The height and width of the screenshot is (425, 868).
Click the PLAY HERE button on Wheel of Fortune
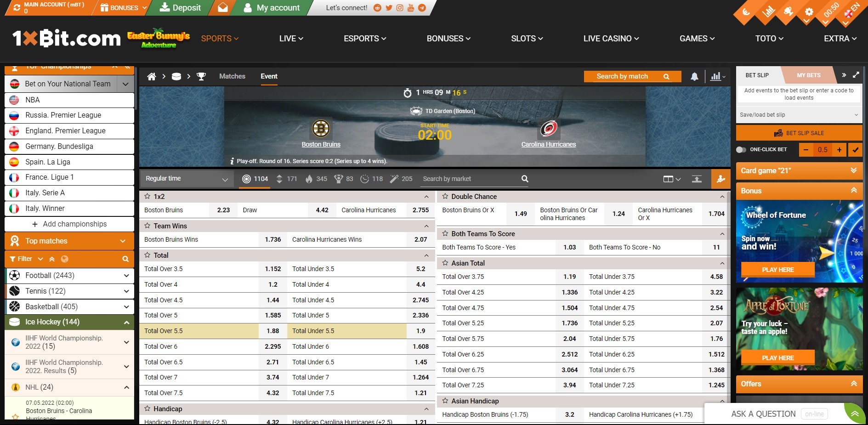point(777,270)
